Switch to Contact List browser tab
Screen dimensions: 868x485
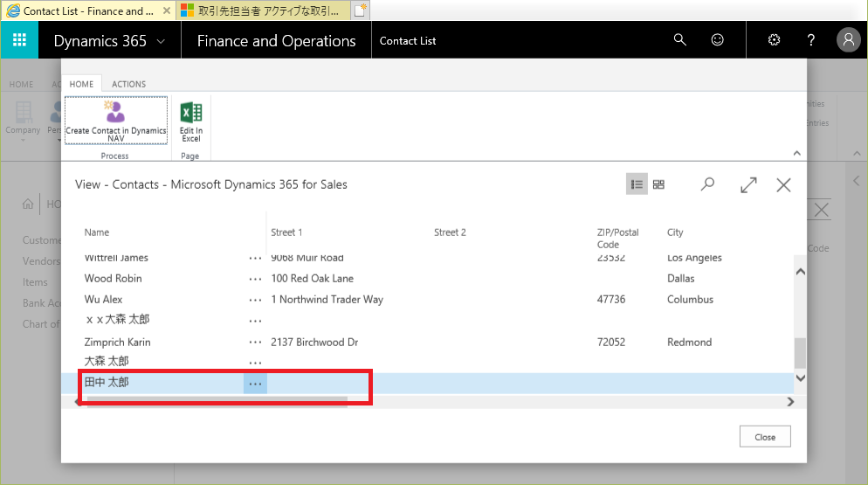tap(88, 10)
